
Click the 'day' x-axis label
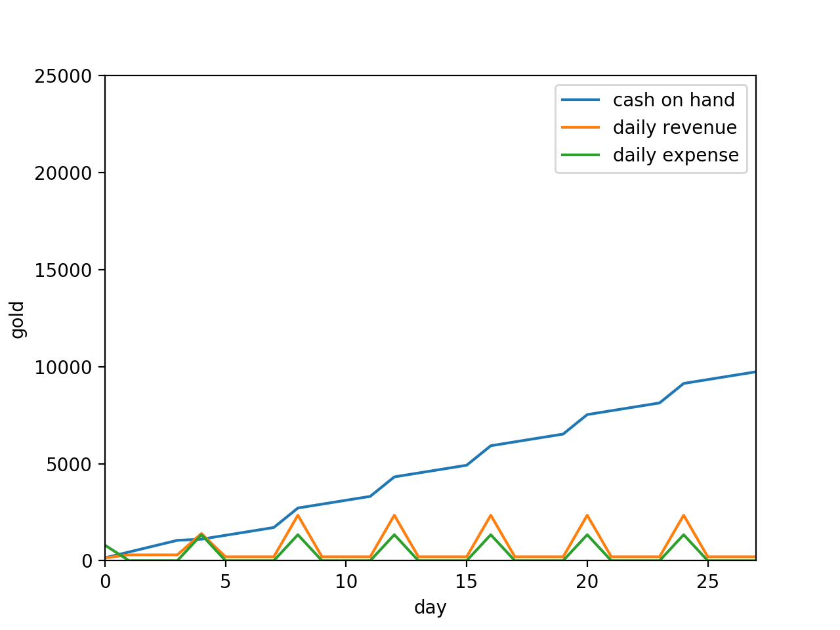pyautogui.click(x=430, y=608)
